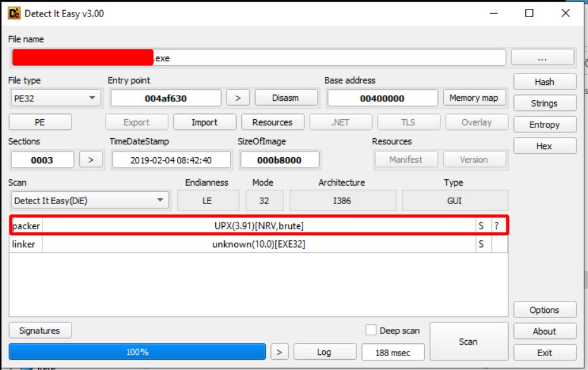Open the Strings viewer
The width and height of the screenshot is (588, 370).
click(x=544, y=103)
